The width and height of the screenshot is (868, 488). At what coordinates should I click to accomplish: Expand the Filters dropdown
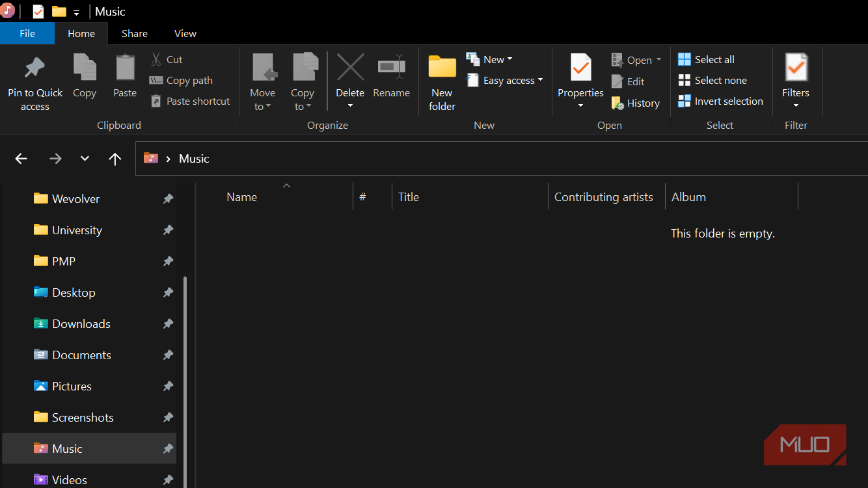click(796, 105)
